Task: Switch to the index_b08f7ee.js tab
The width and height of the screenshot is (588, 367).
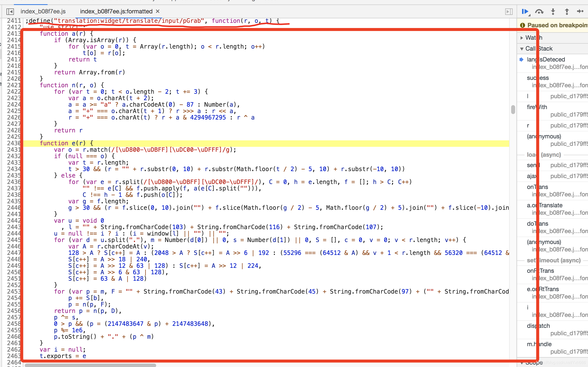Action: point(43,11)
